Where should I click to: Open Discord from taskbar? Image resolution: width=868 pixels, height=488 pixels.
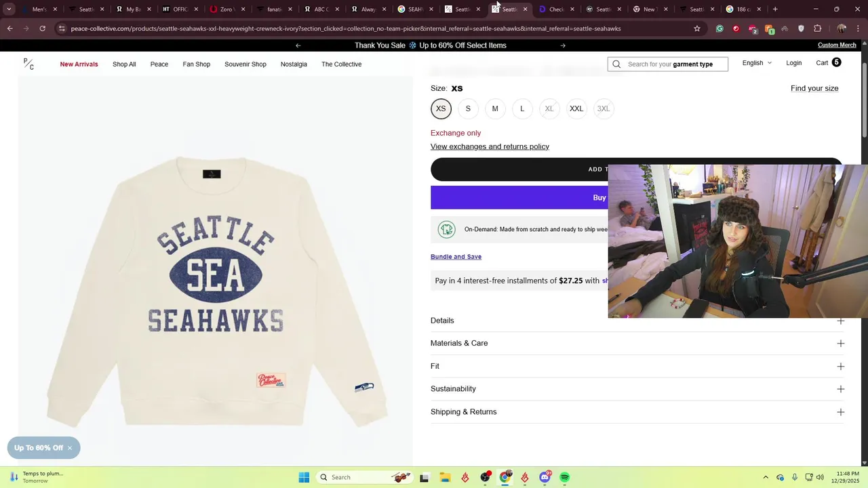tap(545, 477)
